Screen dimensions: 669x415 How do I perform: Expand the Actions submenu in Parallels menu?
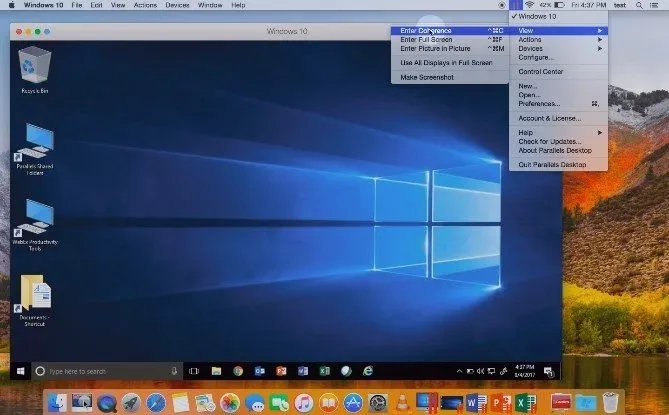(x=558, y=39)
